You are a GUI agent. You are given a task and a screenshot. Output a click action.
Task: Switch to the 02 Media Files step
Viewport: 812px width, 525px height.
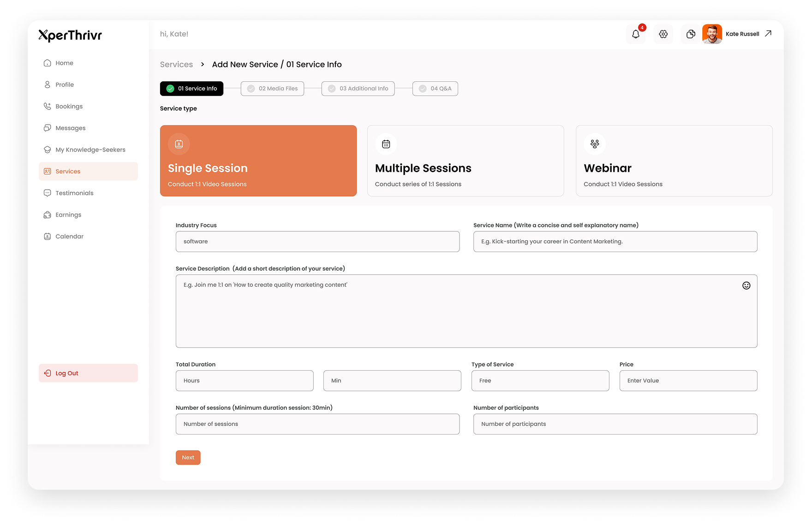pos(272,88)
